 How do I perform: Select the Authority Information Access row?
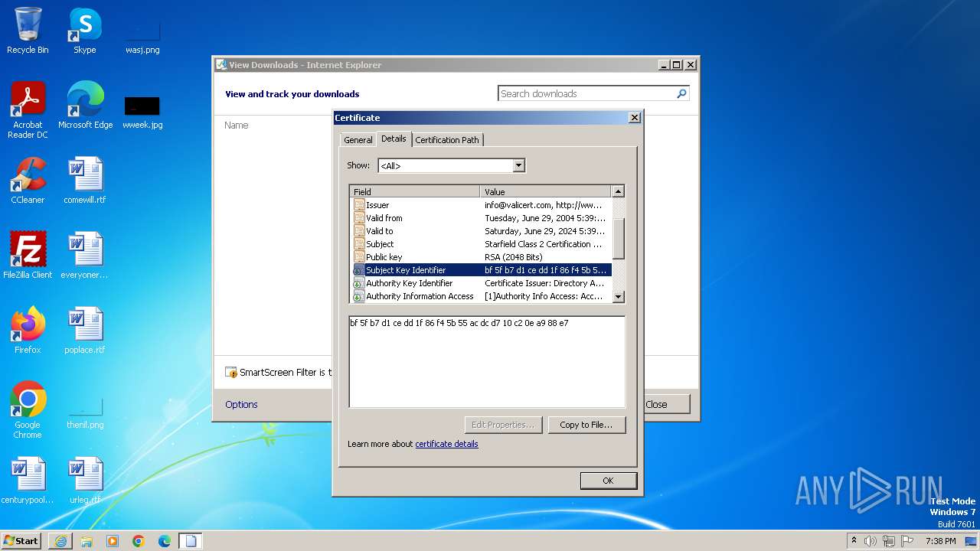tap(481, 296)
